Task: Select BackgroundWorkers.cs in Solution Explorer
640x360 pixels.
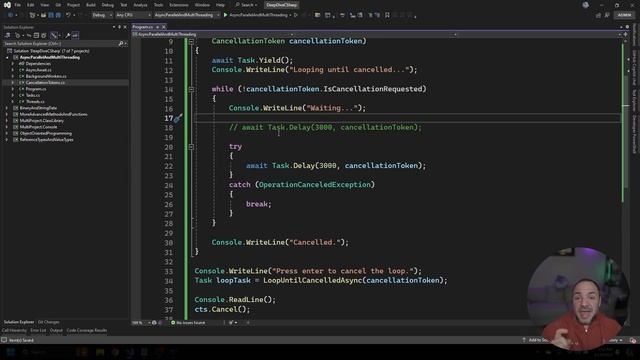Action: pyautogui.click(x=46, y=76)
